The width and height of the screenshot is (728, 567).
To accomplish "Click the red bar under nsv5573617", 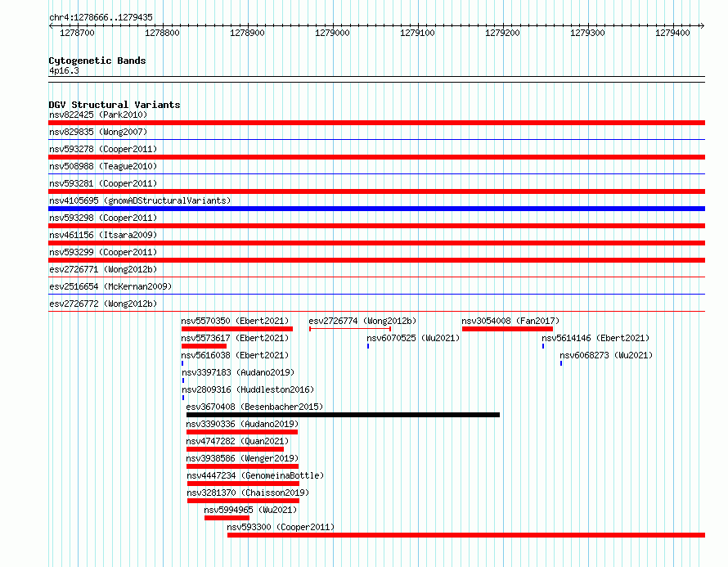I will tap(204, 346).
